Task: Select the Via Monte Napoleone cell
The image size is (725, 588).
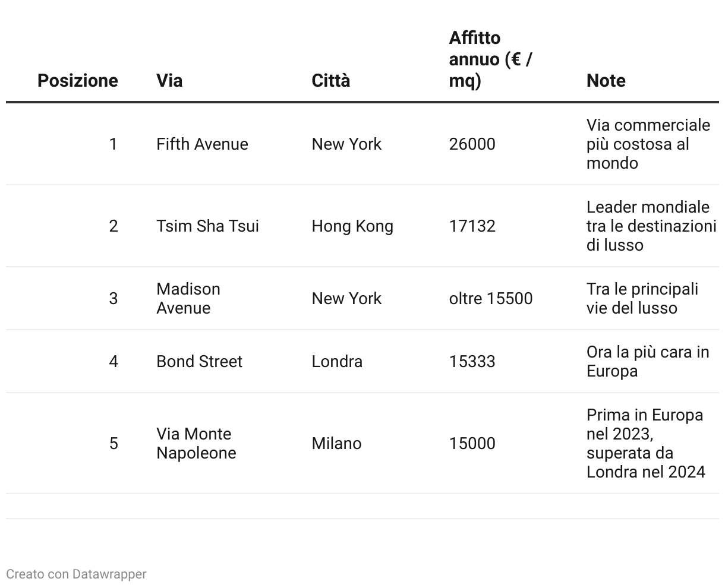Action: (x=196, y=443)
